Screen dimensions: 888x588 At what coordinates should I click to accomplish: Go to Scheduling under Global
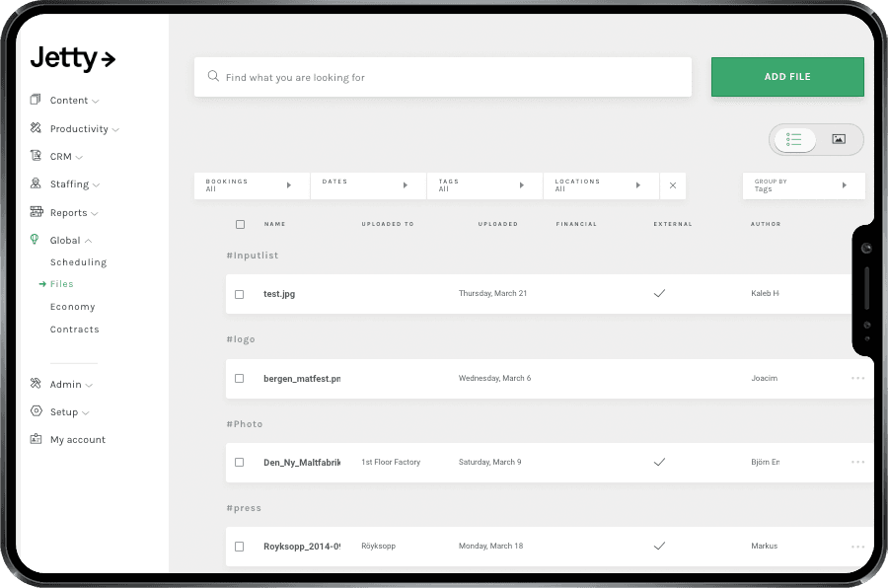pos(78,262)
